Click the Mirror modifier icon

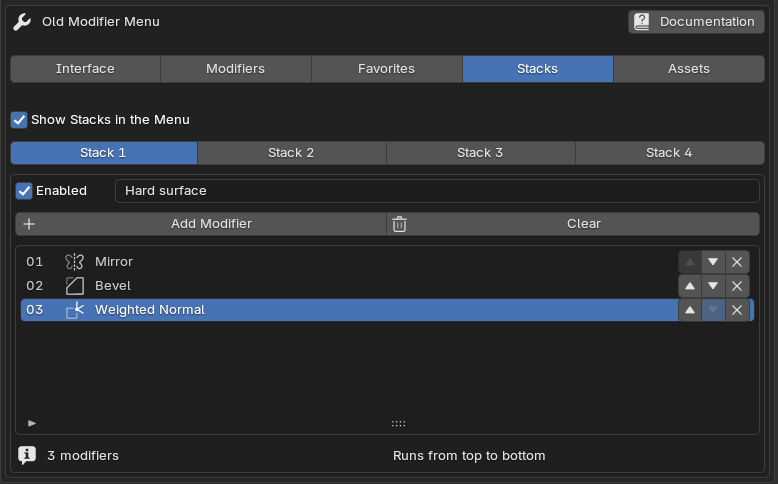pos(74,262)
